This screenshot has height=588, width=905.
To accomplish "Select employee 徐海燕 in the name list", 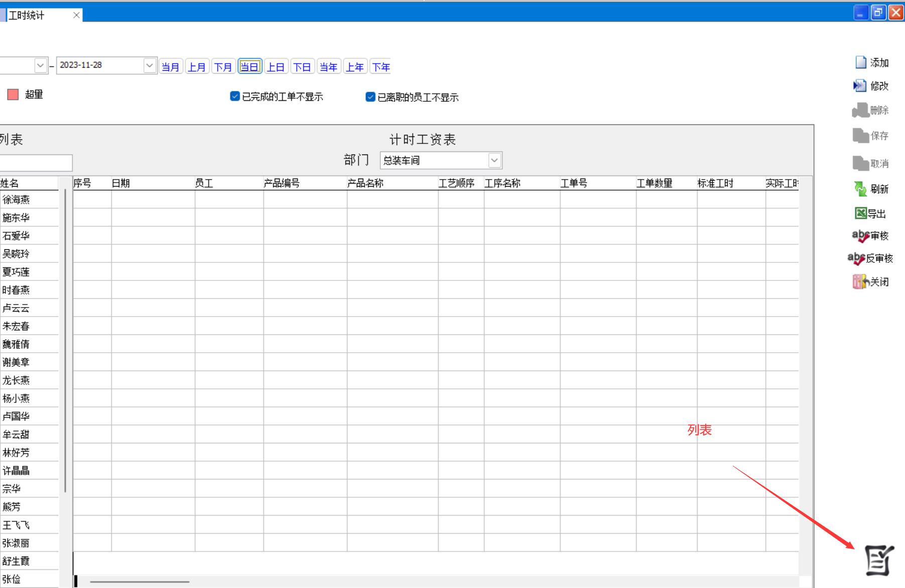I will (17, 200).
